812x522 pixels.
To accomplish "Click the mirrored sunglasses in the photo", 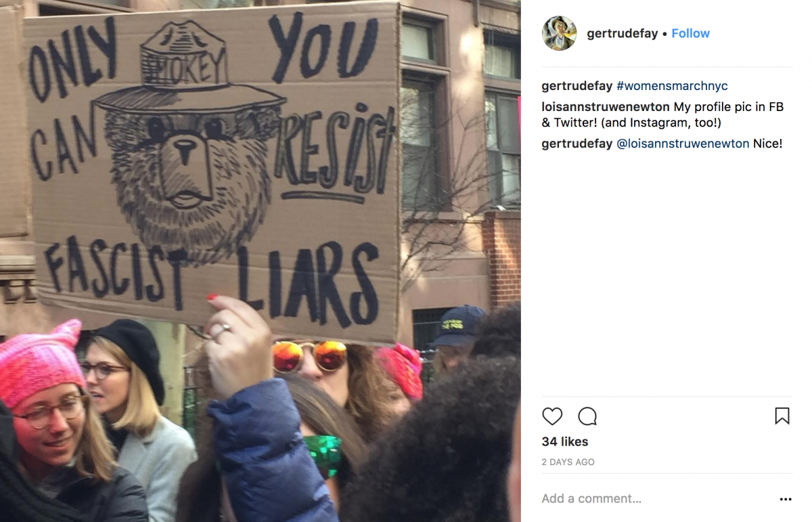I will (x=309, y=356).
